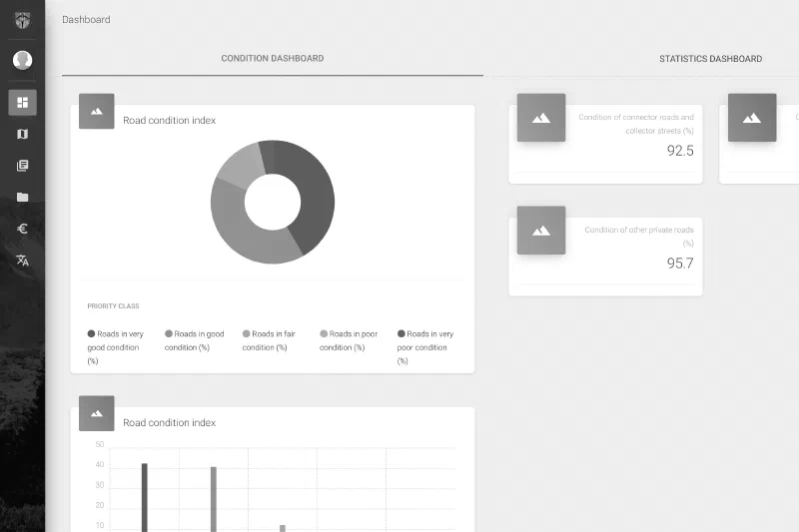
Task: Click the tallest first bar in bar chart
Action: 145,497
